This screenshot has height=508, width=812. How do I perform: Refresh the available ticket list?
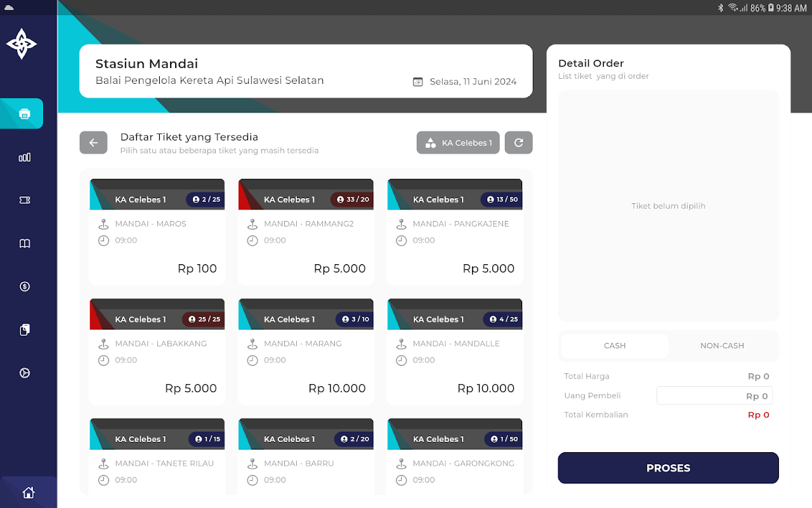[518, 143]
